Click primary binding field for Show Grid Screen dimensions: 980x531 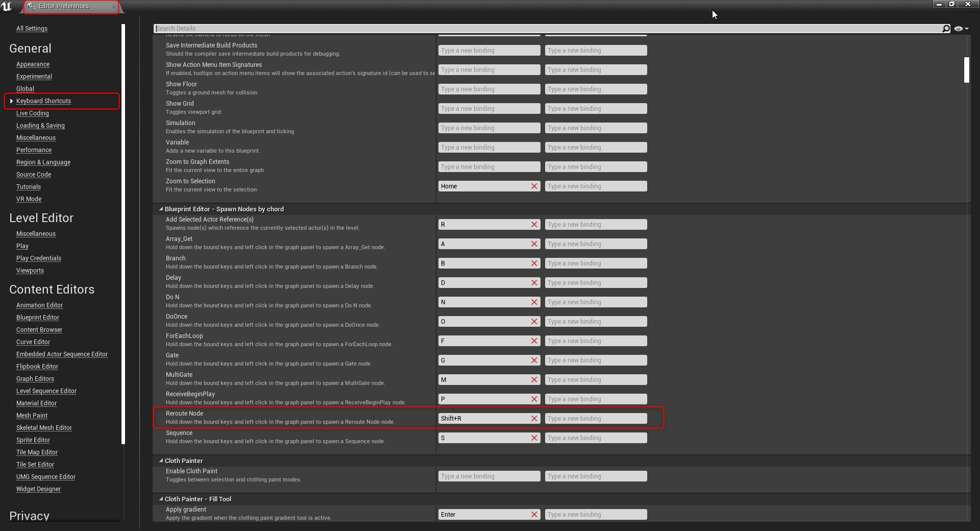click(489, 109)
